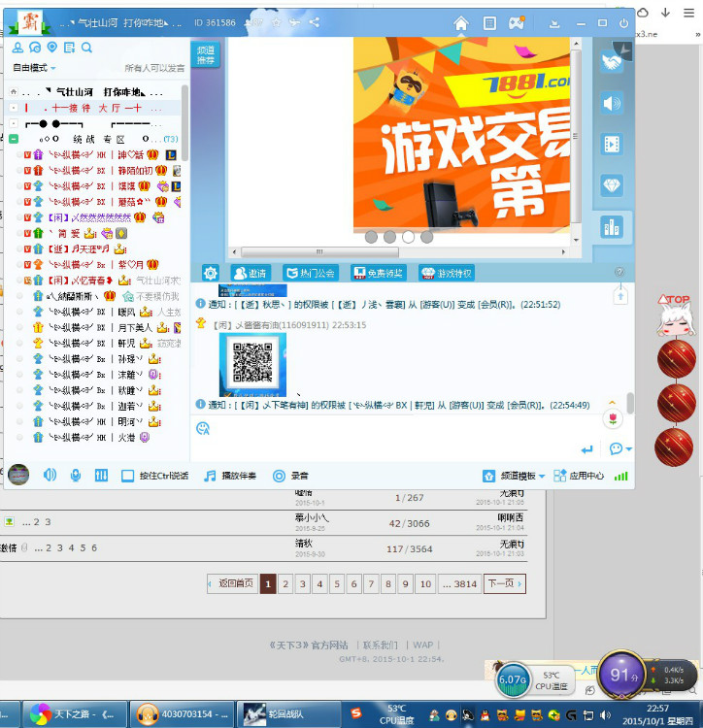The width and height of the screenshot is (703, 728).
Task: Open the 天下之路 browser taskbar item
Action: pyautogui.click(x=75, y=714)
